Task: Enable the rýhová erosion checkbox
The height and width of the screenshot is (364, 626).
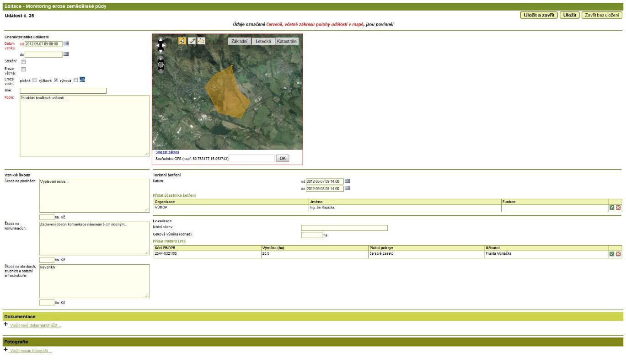Action: (x=76, y=80)
